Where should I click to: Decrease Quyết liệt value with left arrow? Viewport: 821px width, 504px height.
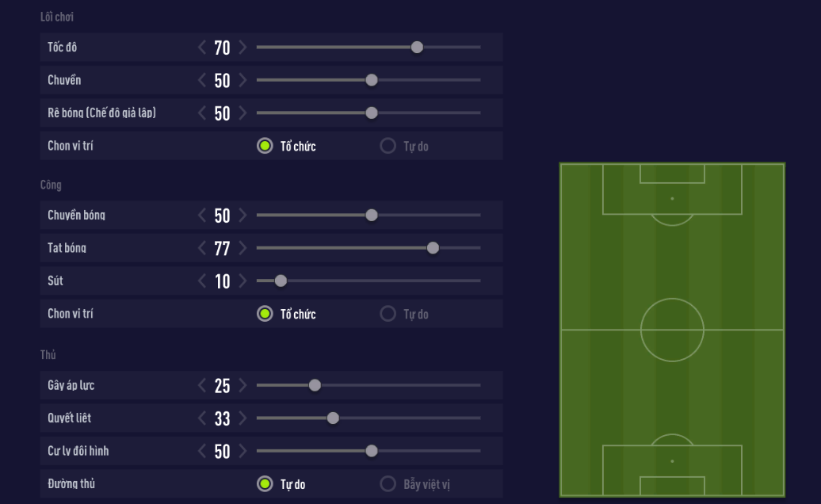coord(202,418)
